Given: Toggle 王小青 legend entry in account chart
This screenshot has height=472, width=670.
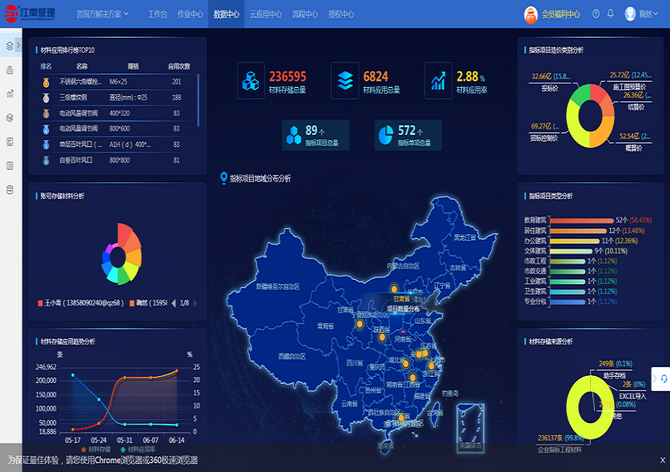Looking at the screenshot, I should point(75,302).
